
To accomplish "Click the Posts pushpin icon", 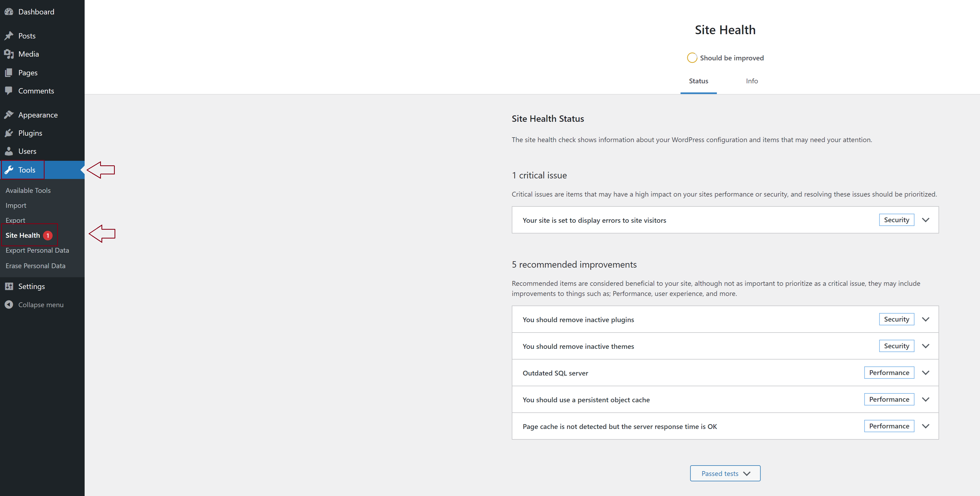I will (x=9, y=36).
